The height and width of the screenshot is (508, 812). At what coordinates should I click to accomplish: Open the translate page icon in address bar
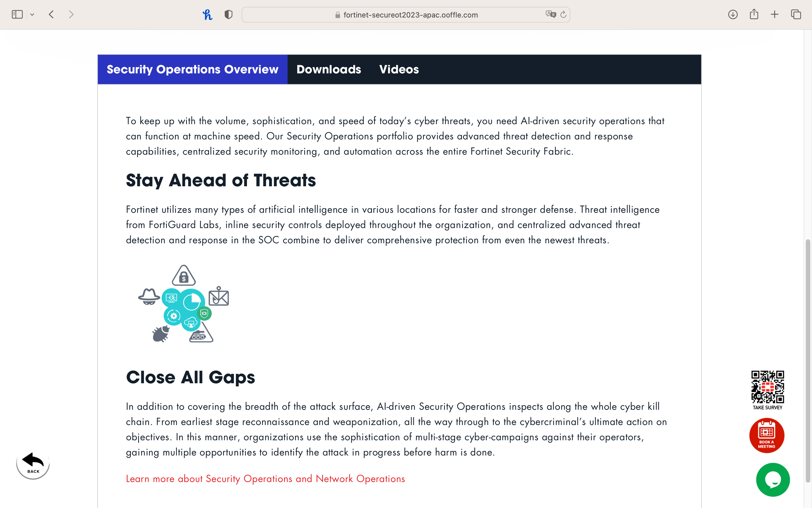tap(551, 14)
